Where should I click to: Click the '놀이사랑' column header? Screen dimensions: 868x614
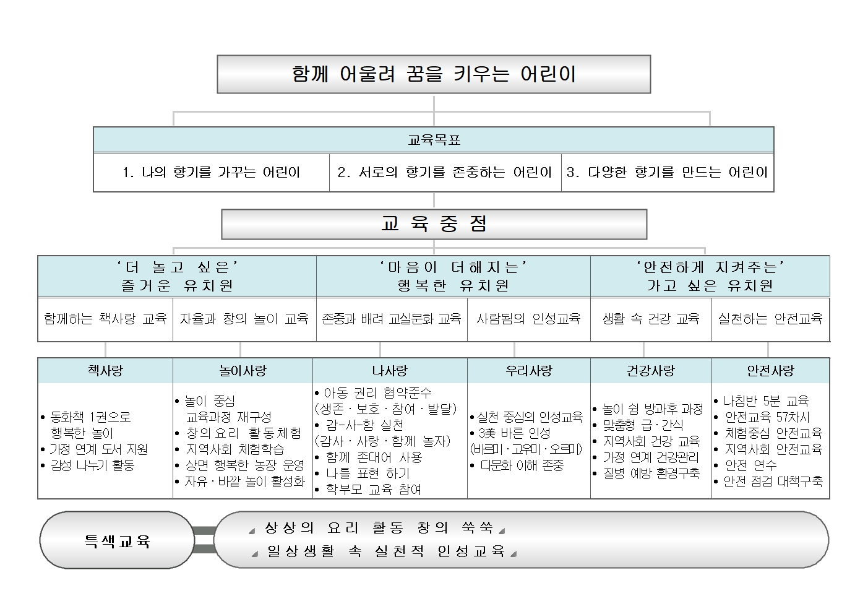(x=243, y=371)
